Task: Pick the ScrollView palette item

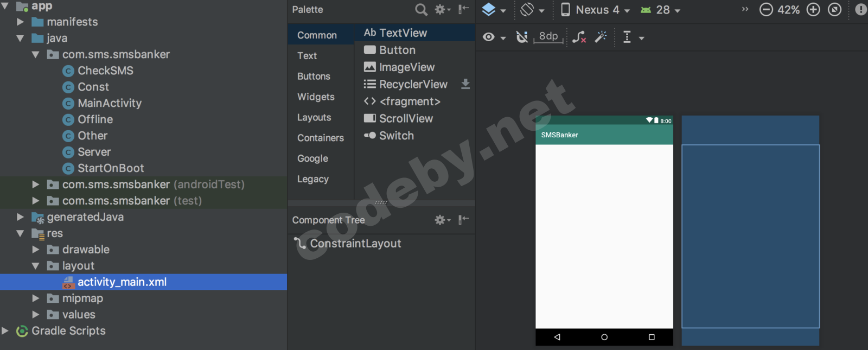Action: point(415,118)
